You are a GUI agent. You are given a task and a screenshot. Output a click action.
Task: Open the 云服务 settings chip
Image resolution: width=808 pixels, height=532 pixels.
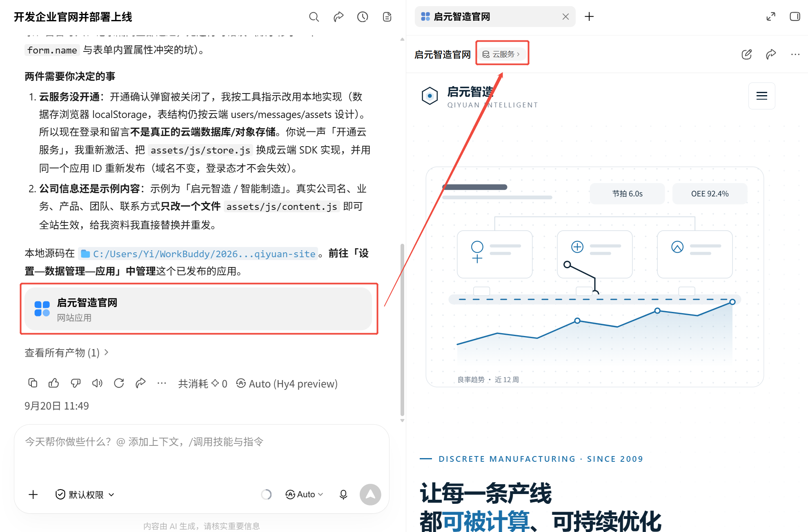tap(501, 54)
